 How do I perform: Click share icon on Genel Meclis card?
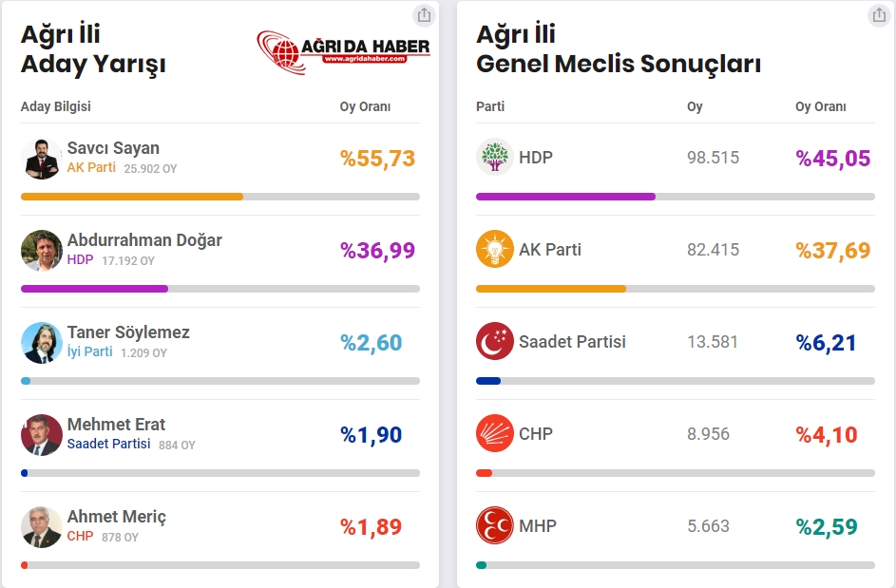(879, 15)
